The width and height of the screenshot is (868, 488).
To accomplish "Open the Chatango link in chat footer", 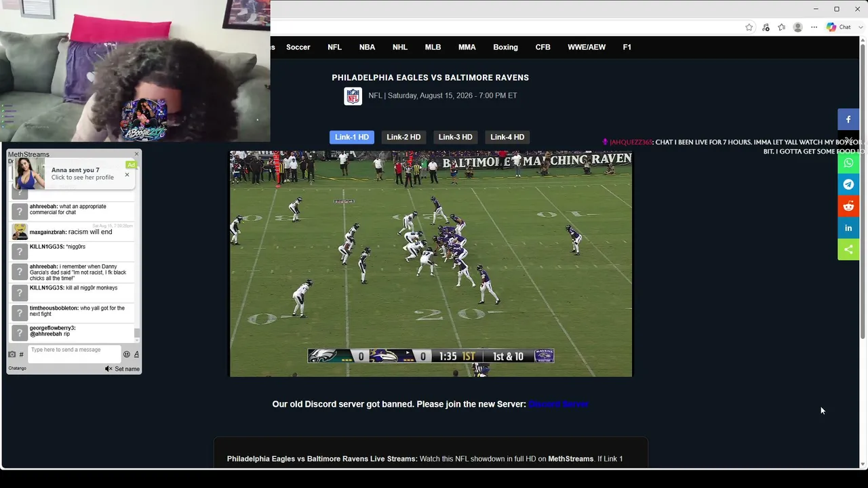I will point(17,369).
